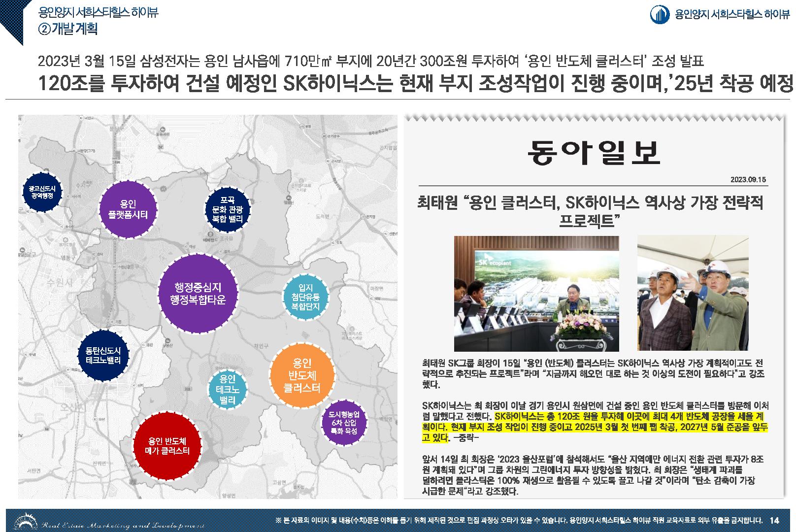Image resolution: width=796 pixels, height=532 pixels.
Task: Click the page number 14
Action: pos(774,520)
